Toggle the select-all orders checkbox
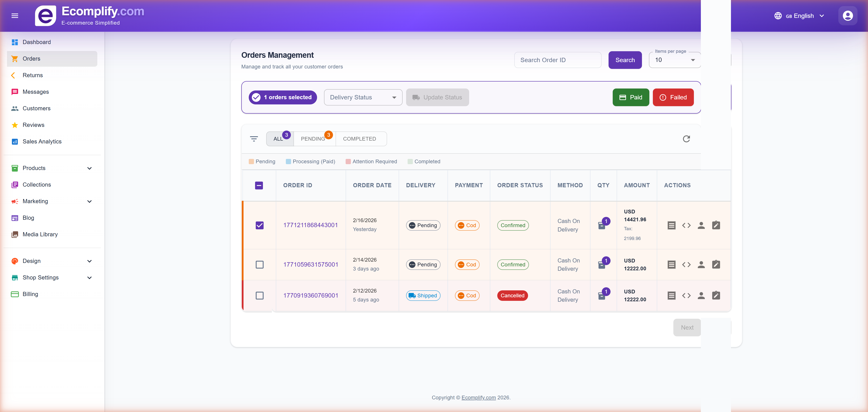Image resolution: width=868 pixels, height=412 pixels. [259, 185]
